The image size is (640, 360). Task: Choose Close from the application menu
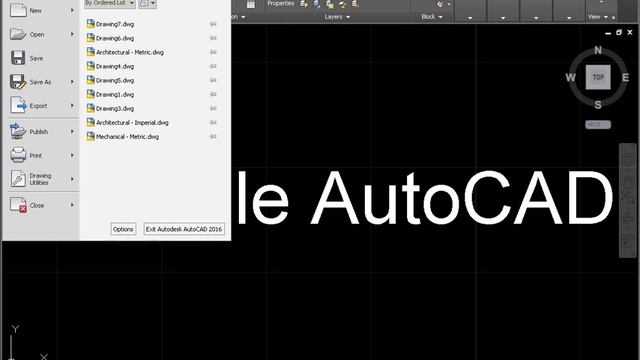click(x=41, y=205)
